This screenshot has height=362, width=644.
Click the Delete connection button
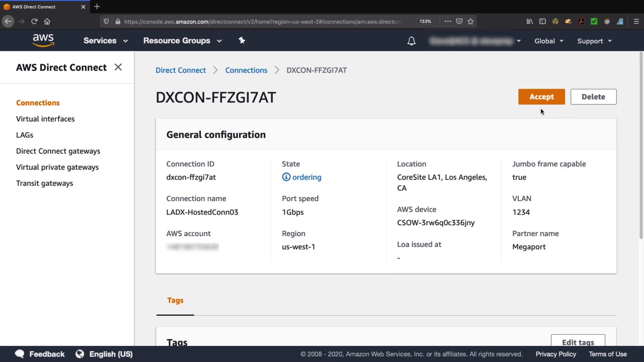(x=593, y=97)
